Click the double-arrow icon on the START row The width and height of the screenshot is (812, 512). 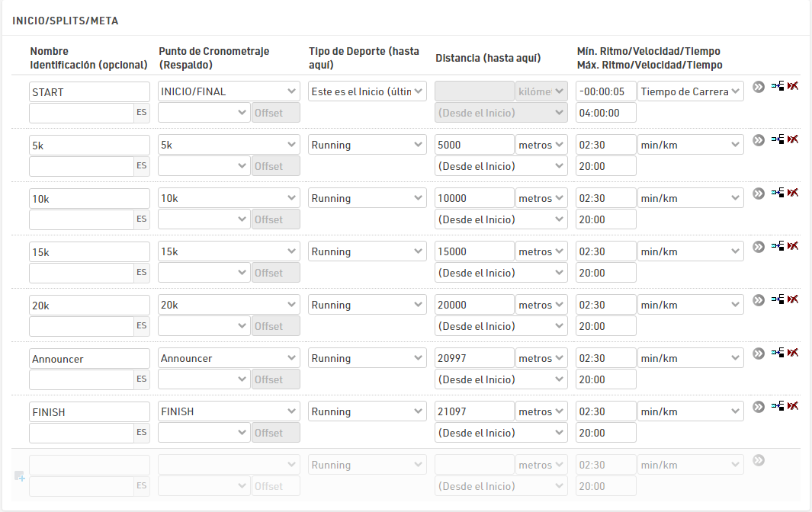click(758, 87)
